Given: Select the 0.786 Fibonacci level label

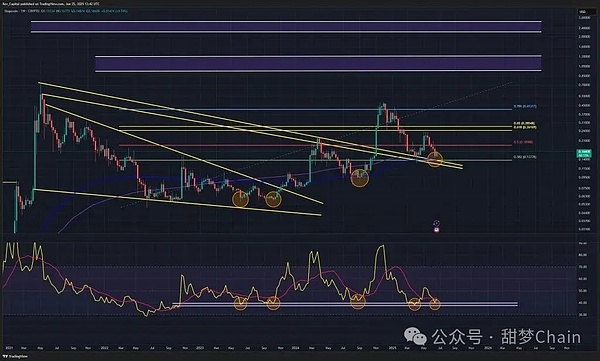Looking at the screenshot, I should pyautogui.click(x=525, y=106).
